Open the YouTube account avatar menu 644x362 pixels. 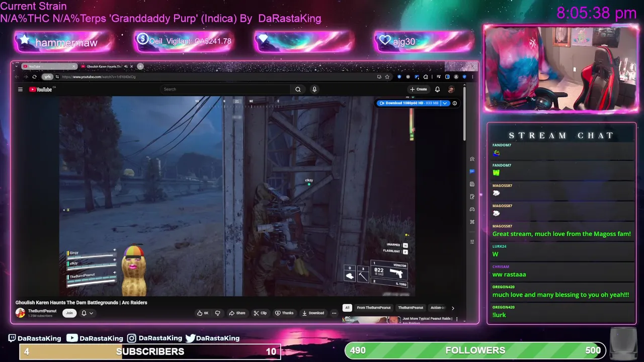coord(451,89)
